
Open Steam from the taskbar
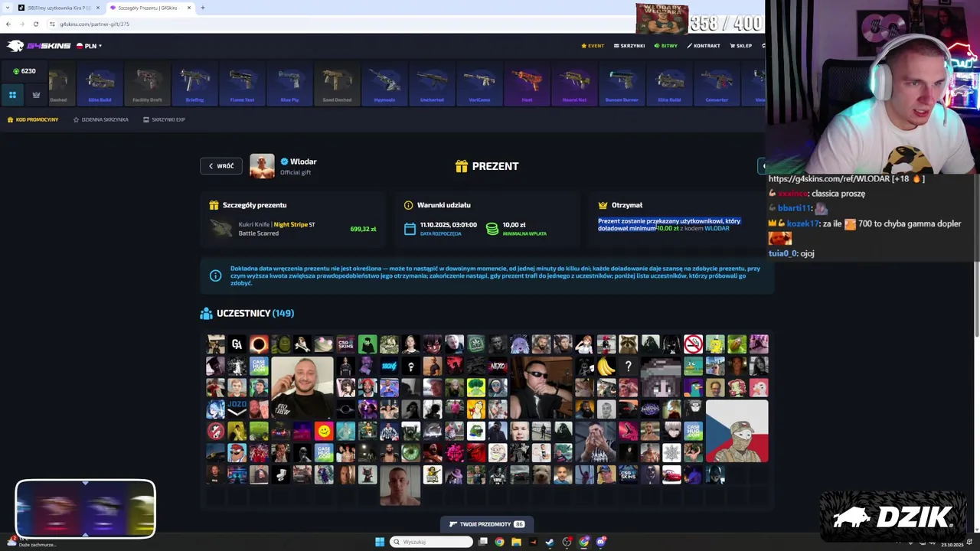point(550,542)
